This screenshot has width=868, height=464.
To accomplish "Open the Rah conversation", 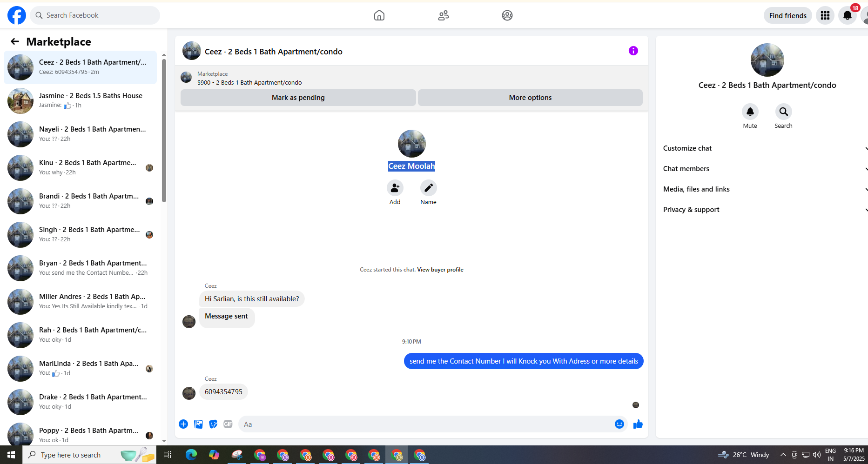I will click(80, 335).
